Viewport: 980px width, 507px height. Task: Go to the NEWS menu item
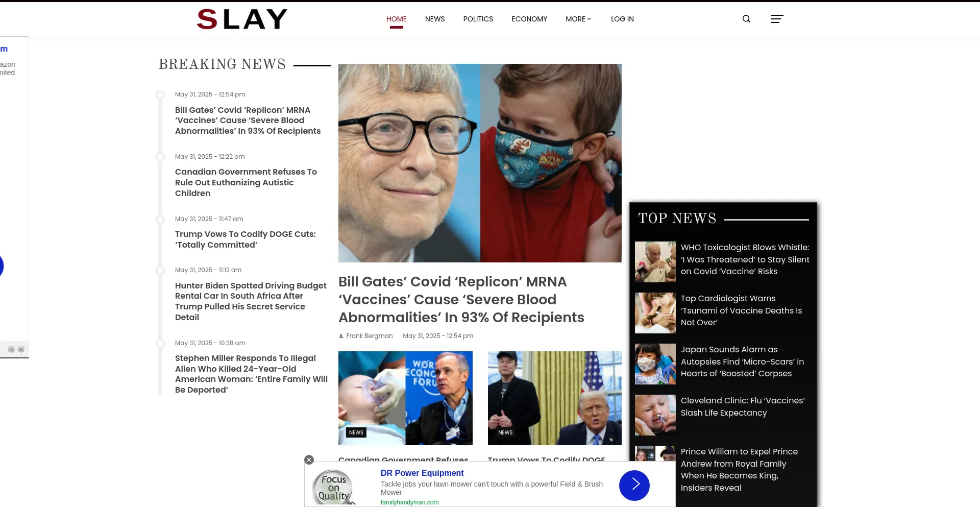click(435, 19)
